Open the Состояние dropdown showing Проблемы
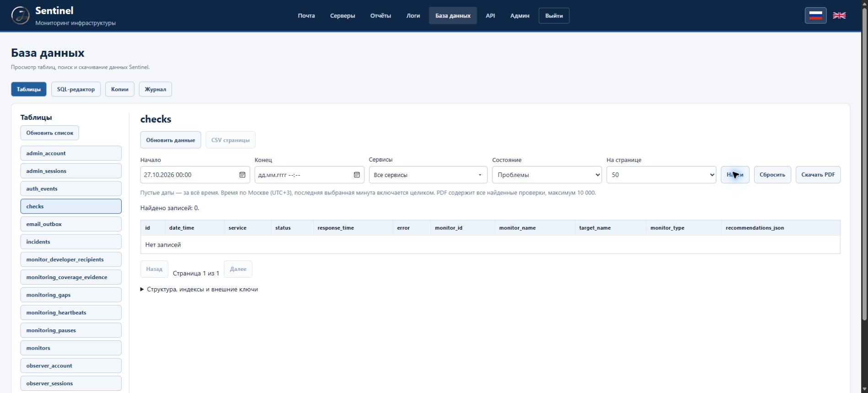Viewport: 868px width, 393px height. pyautogui.click(x=547, y=175)
